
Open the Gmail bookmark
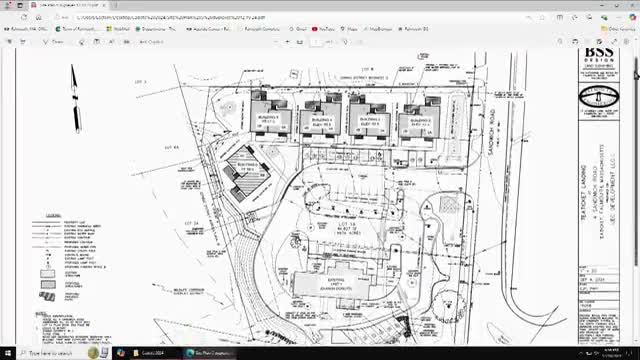298,29
